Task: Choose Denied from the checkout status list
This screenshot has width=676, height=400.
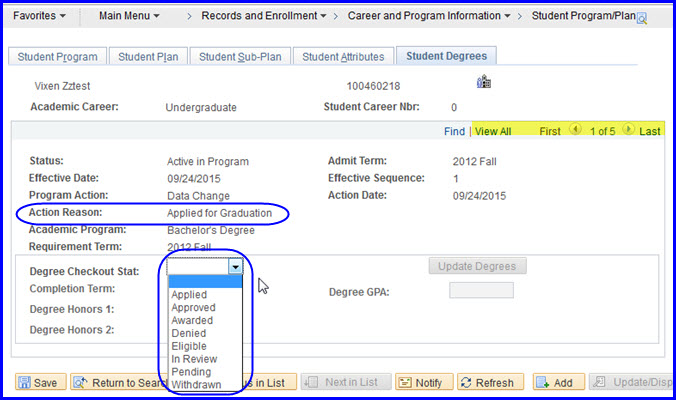Action: click(188, 334)
